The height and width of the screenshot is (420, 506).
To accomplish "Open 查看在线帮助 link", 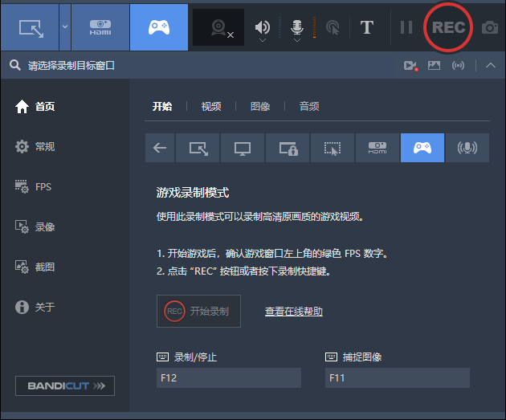I will [294, 312].
